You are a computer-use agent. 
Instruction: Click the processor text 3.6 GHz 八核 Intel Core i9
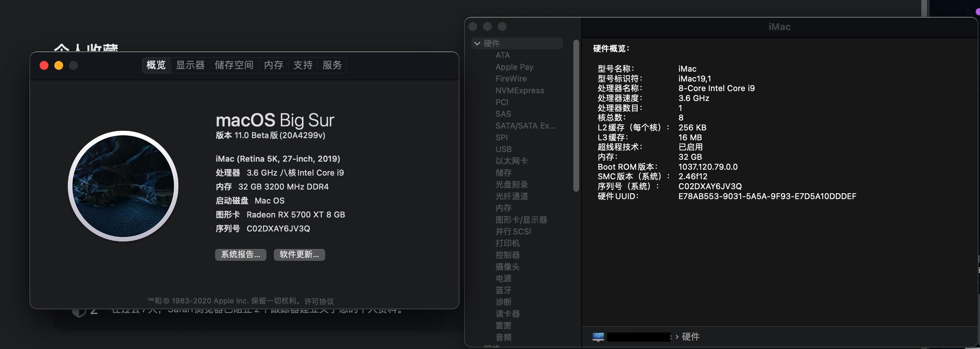point(295,173)
